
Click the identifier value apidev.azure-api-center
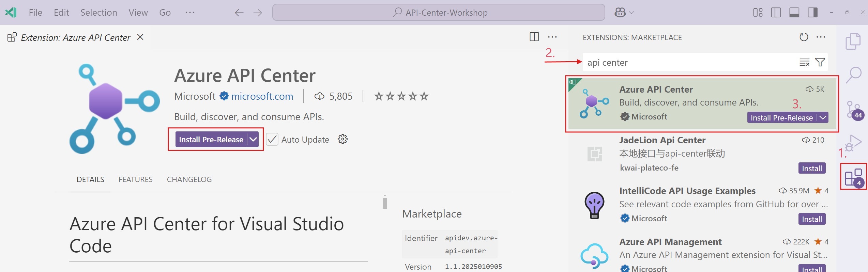click(471, 244)
